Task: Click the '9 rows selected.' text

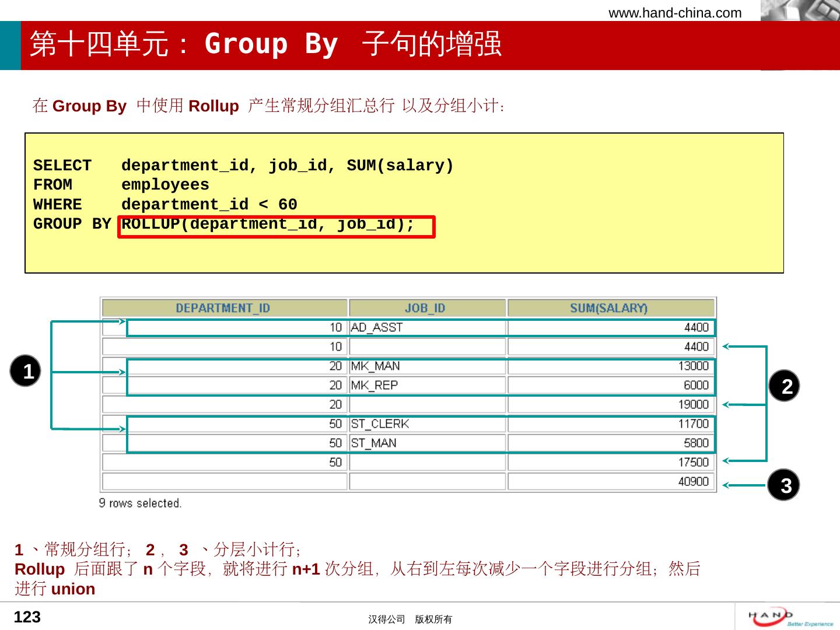Action: (x=140, y=503)
